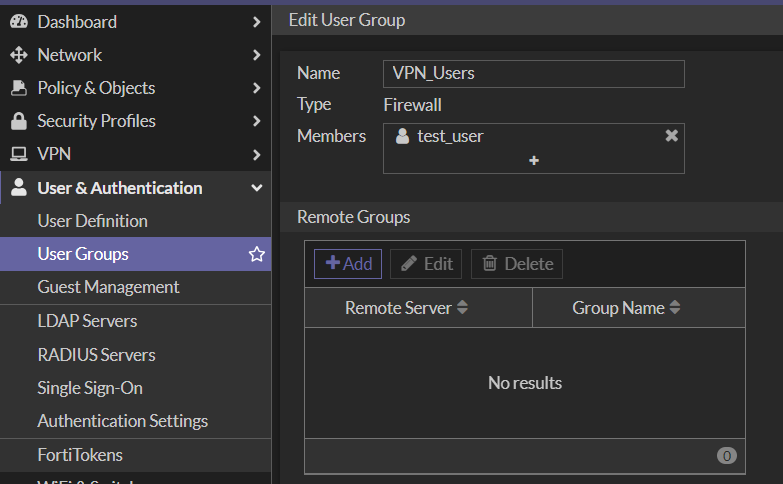
Task: Open the LDAP Servers page
Action: 87,321
